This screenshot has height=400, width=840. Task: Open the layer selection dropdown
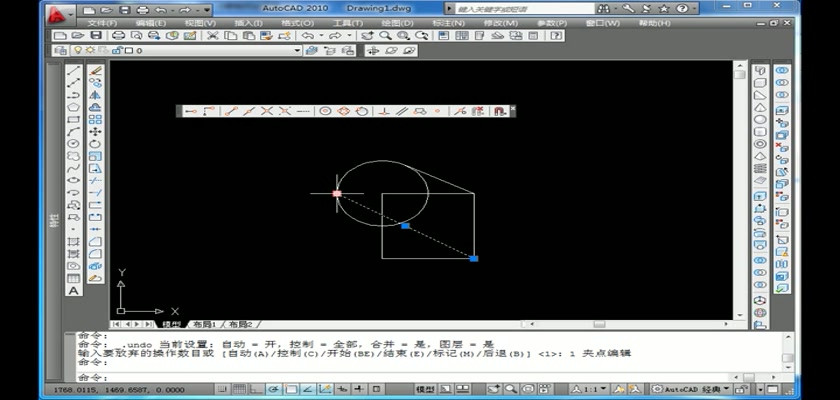coord(298,50)
